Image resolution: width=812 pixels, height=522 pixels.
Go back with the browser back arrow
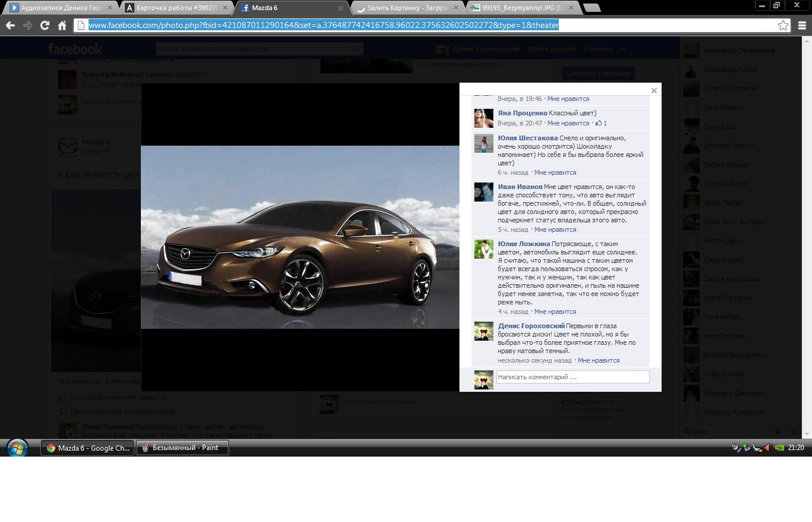(10, 25)
